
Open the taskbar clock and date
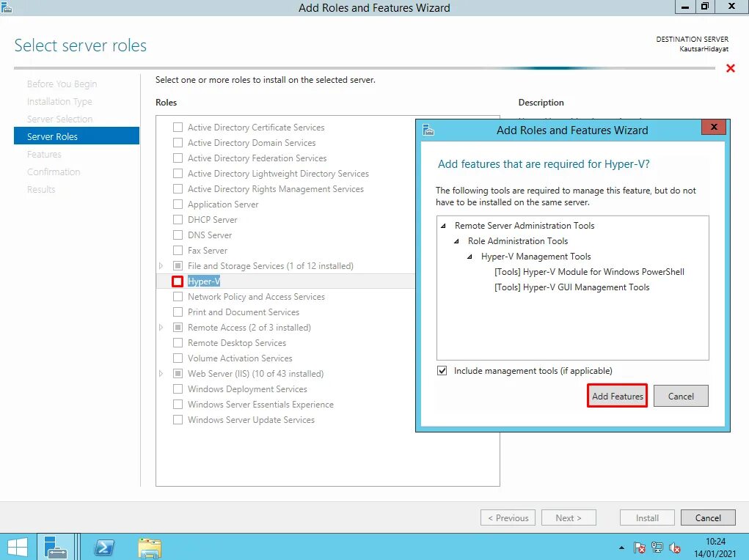[x=715, y=548]
